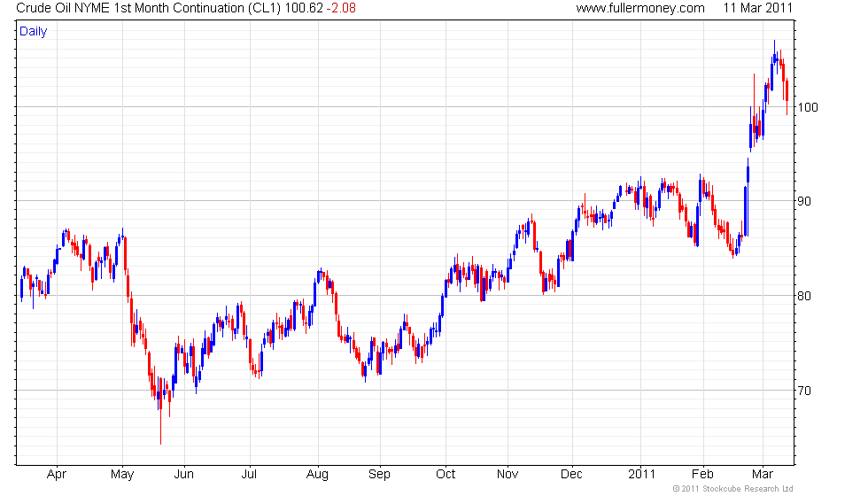The image size is (868, 496).
Task: Click the chart title 'Crude Oil NYME 1st Month Continuation (CL1)'
Action: [x=149, y=8]
